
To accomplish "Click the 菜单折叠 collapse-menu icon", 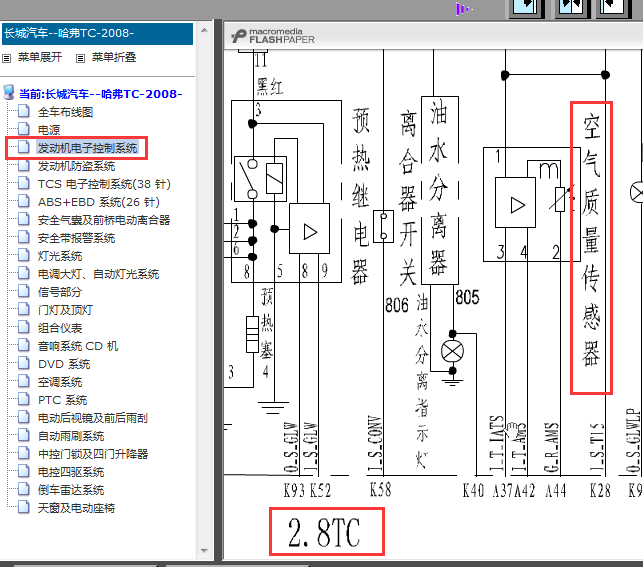I will [80, 58].
